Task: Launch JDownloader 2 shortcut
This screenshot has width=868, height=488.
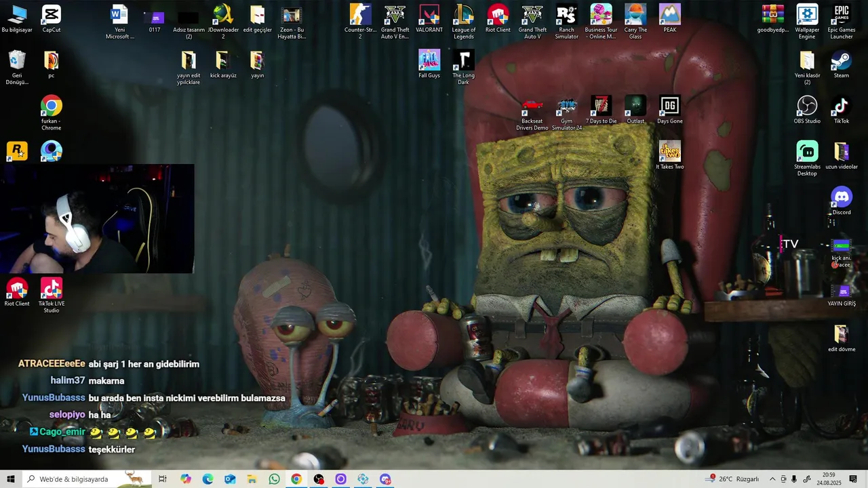Action: (223, 22)
